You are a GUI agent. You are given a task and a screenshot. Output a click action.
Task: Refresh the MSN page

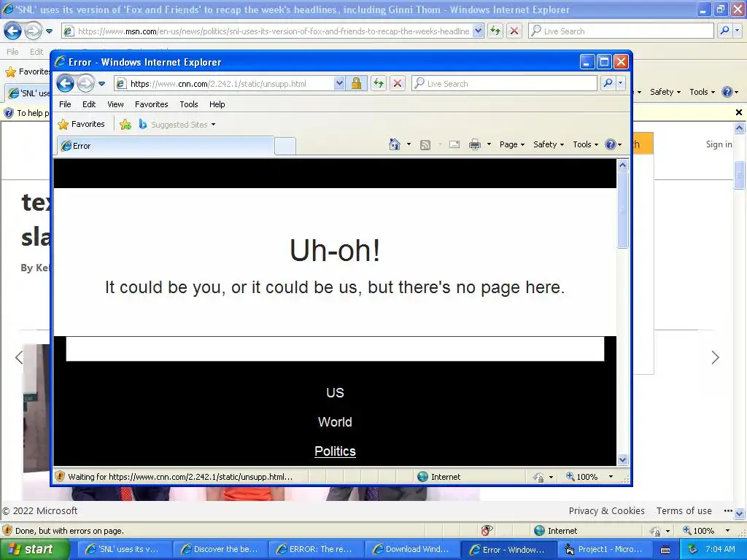(x=495, y=31)
